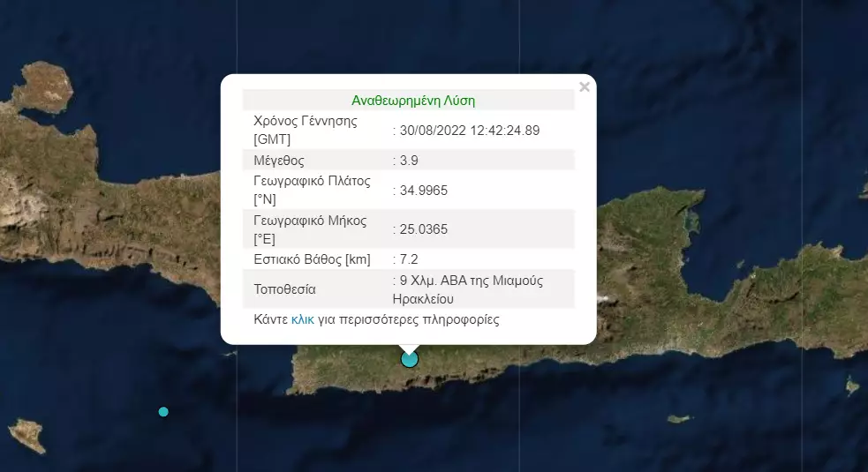Image resolution: width=868 pixels, height=472 pixels.
Task: Click the 'Εστιακό Βάθος [km]' label
Action: (312, 259)
